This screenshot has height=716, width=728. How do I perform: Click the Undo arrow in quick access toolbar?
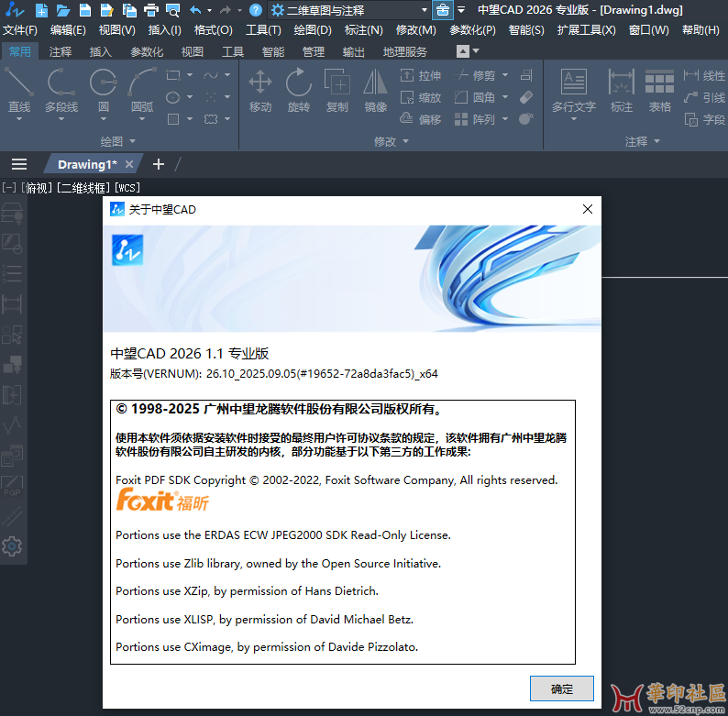pos(195,10)
